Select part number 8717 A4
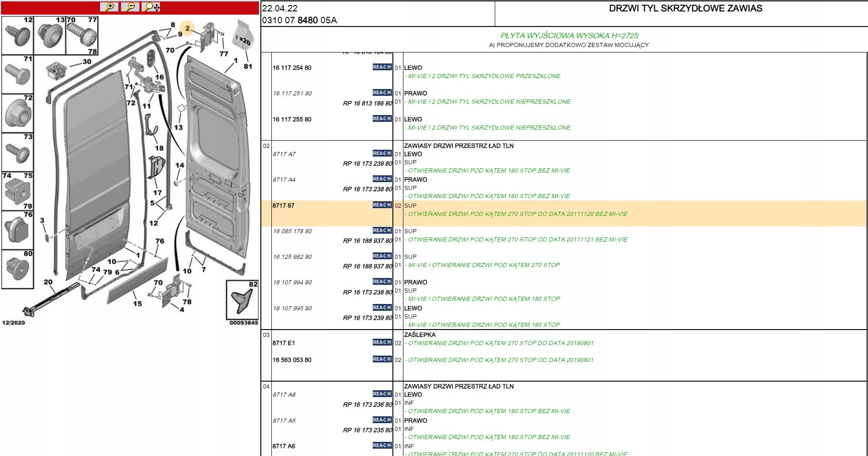 click(x=284, y=180)
